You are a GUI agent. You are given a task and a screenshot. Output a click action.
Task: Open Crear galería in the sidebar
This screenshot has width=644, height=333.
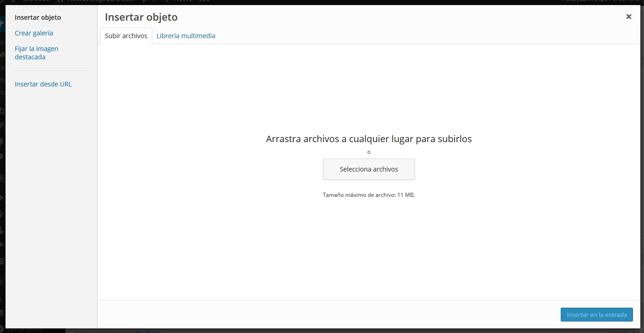click(34, 33)
